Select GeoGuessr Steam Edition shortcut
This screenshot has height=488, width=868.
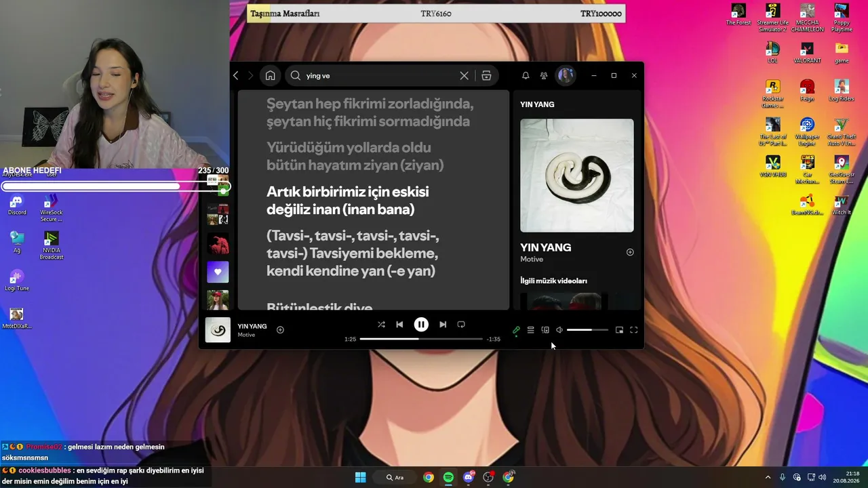842,170
